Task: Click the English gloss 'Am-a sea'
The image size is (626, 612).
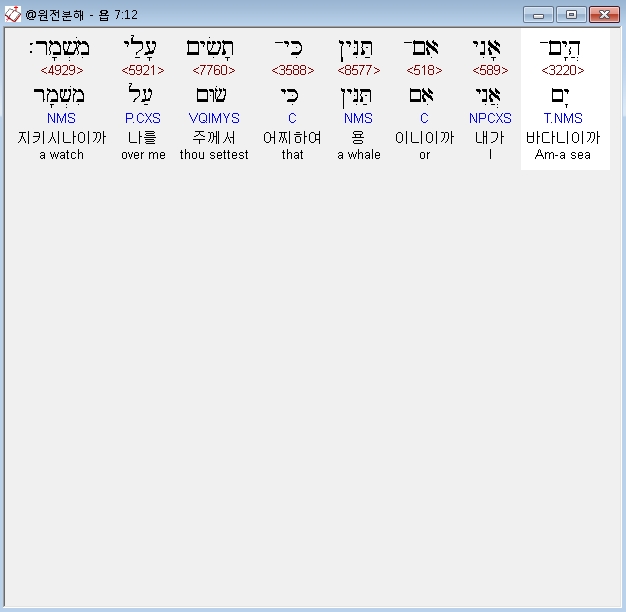Action: pos(563,154)
